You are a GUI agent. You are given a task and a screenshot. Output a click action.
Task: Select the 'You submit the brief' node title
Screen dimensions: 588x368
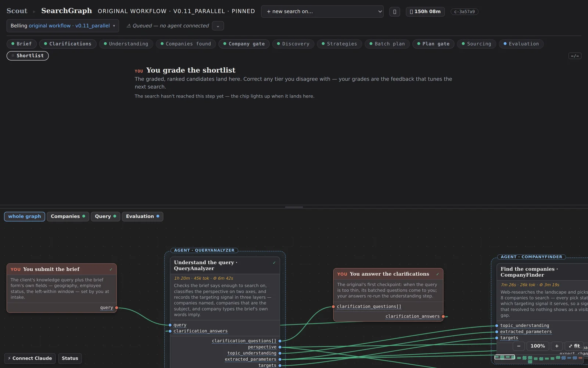coord(51,269)
